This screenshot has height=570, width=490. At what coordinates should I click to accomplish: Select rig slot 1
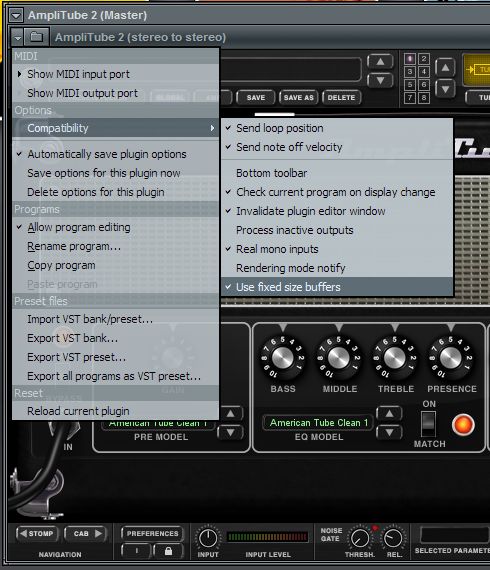coord(410,59)
